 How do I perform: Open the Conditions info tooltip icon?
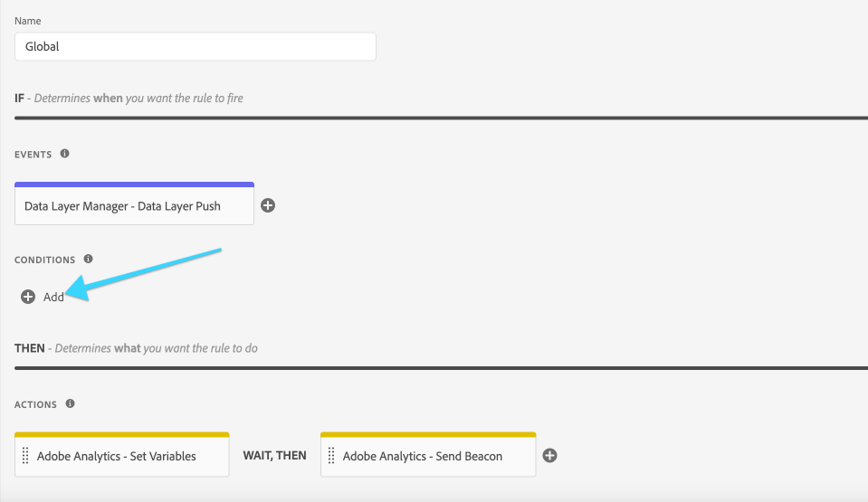pyautogui.click(x=88, y=260)
